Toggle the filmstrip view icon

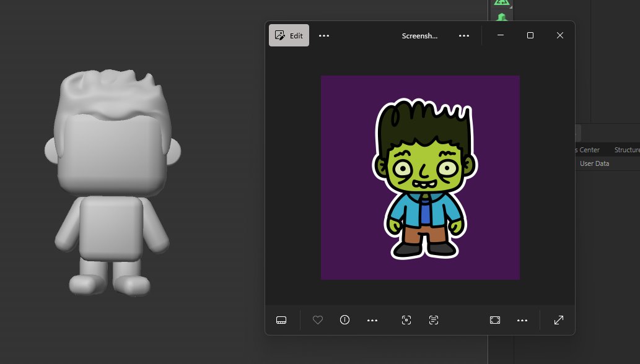click(281, 320)
